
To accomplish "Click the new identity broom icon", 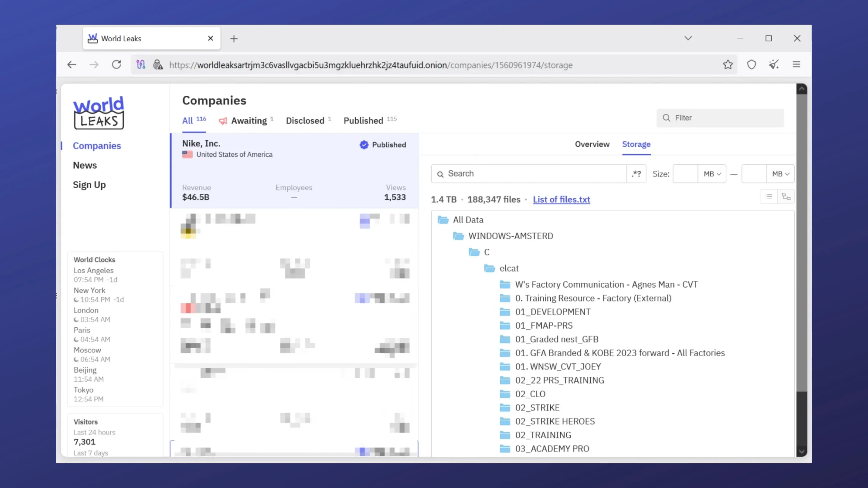I will pyautogui.click(x=774, y=65).
